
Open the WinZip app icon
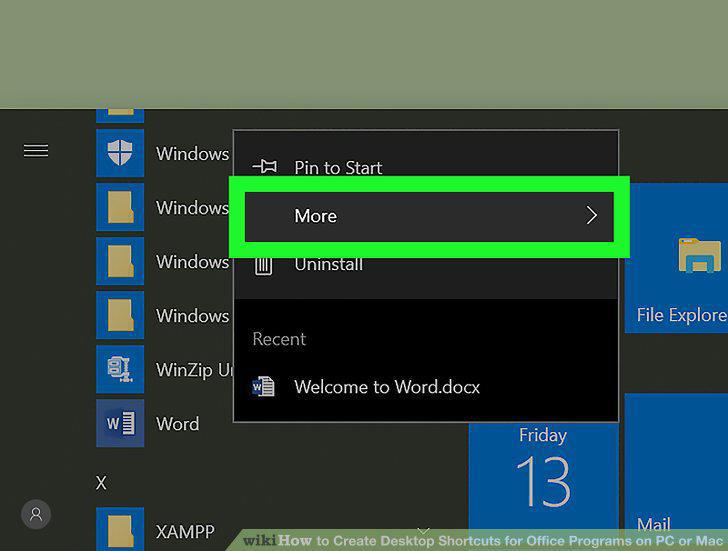[x=120, y=369]
